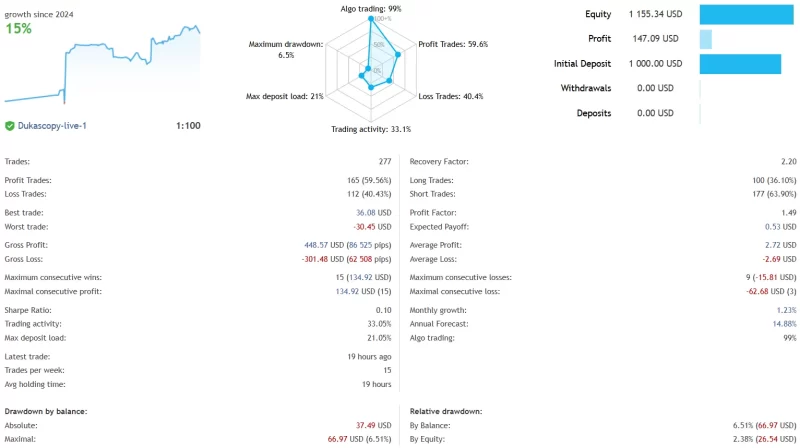Click the Profit Trades 59.6% radar label
Image resolution: width=800 pixels, height=448 pixels.
tap(453, 44)
